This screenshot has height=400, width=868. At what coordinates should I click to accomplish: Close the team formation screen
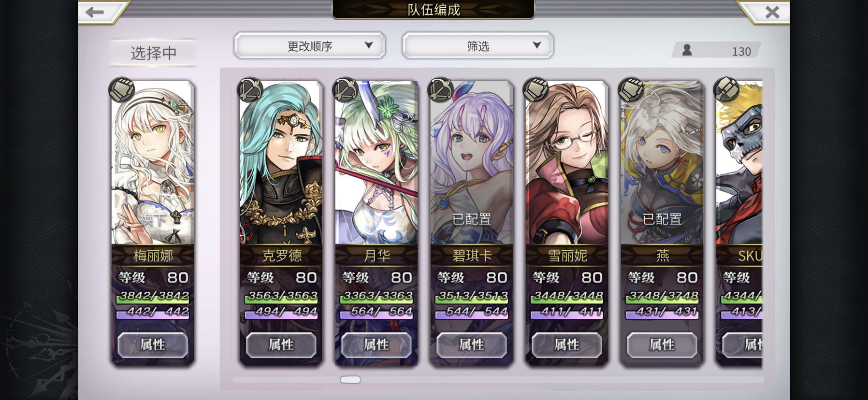coord(772,12)
